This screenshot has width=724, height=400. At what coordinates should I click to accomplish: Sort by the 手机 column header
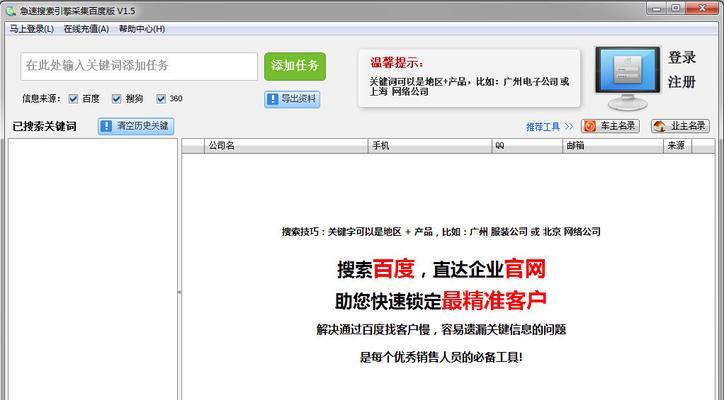click(x=430, y=146)
